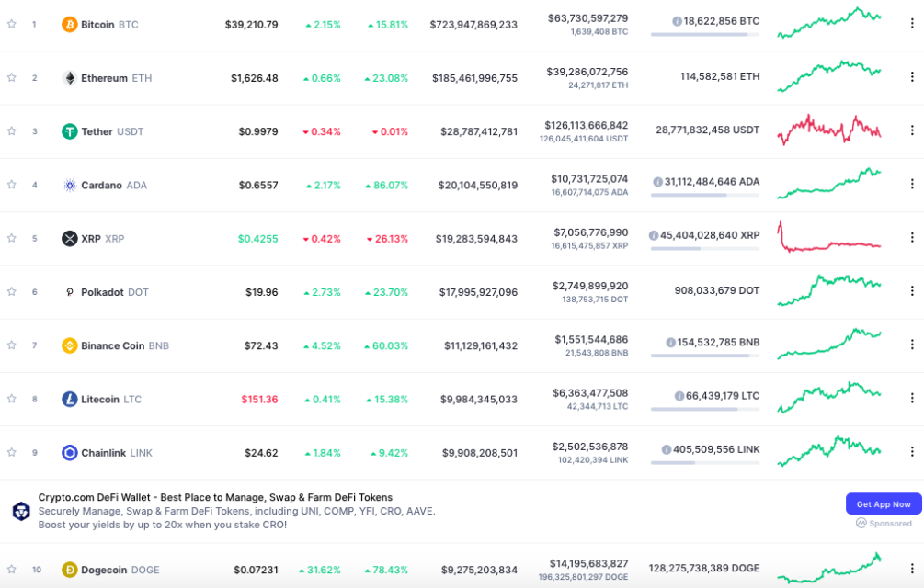924x588 pixels.
Task: Click the Bitcoin orange logo icon
Action: (x=69, y=25)
